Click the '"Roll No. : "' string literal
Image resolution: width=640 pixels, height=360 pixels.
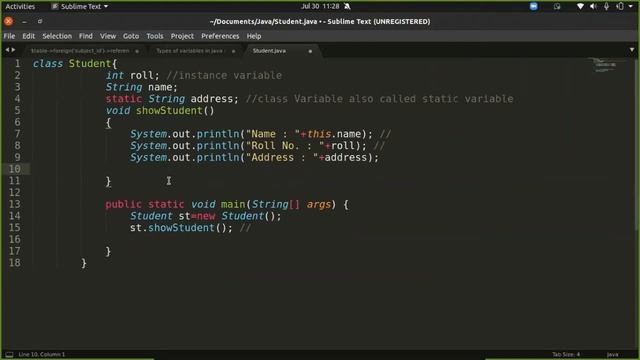click(285, 146)
